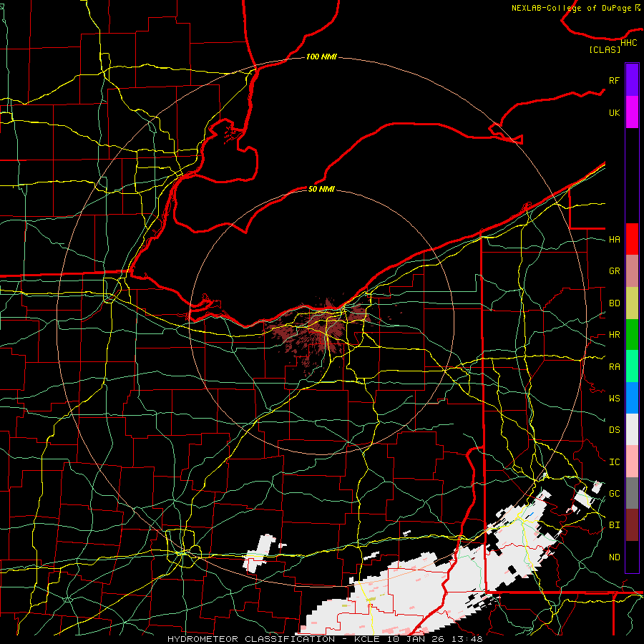Click the BI legend label

614,525
